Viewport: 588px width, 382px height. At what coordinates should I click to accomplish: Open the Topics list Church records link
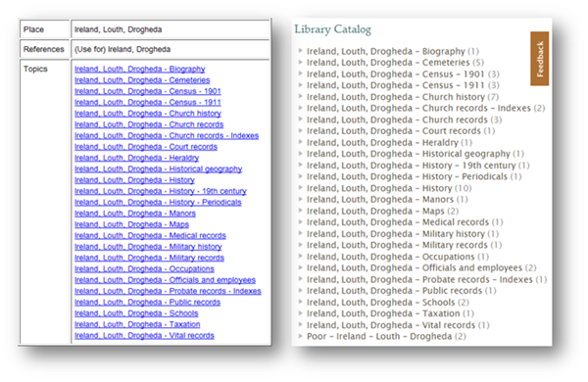149,124
